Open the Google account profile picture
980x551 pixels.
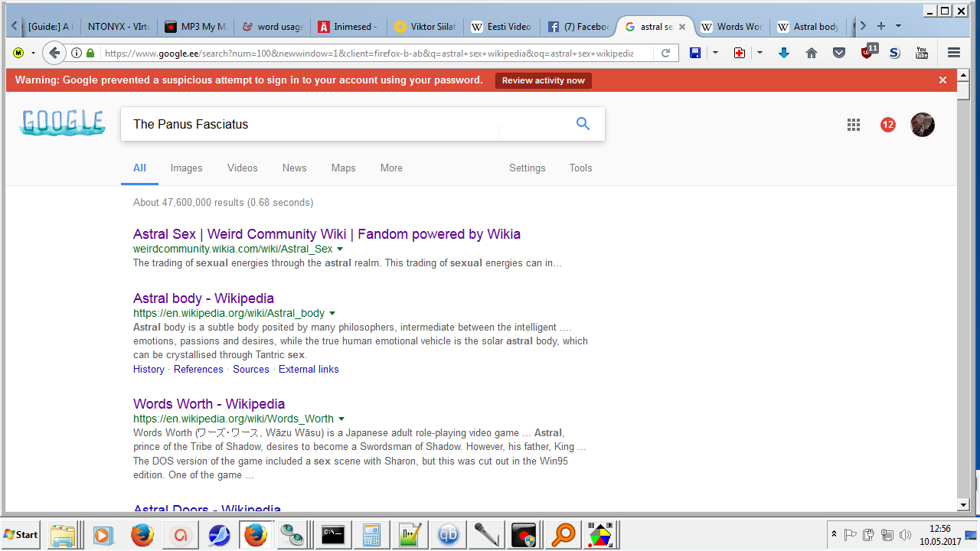[923, 125]
